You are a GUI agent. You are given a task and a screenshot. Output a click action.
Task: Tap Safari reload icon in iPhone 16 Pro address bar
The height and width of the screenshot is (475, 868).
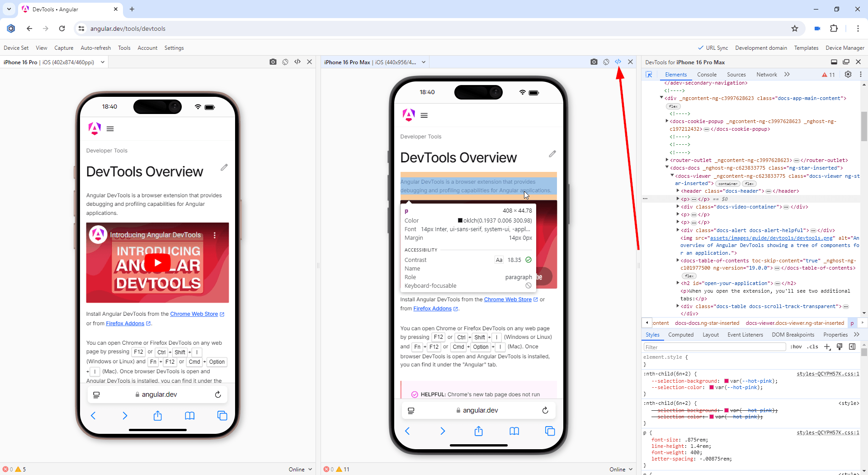218,394
